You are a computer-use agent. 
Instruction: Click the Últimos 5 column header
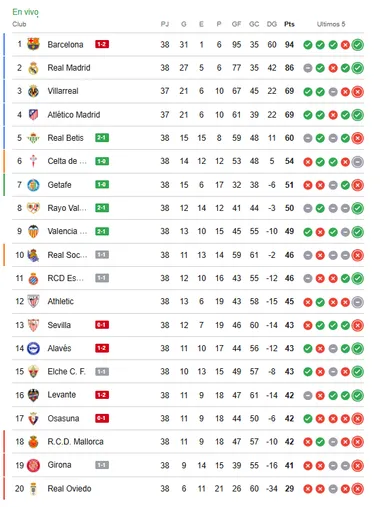click(x=331, y=24)
